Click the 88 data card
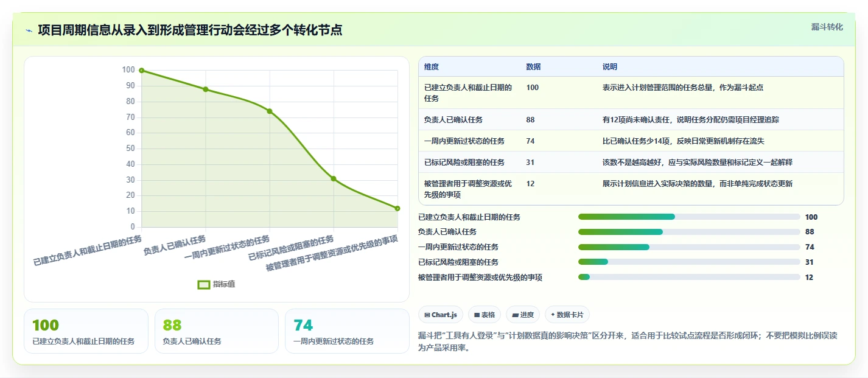Screen dimensions: 868x378 (x=217, y=331)
